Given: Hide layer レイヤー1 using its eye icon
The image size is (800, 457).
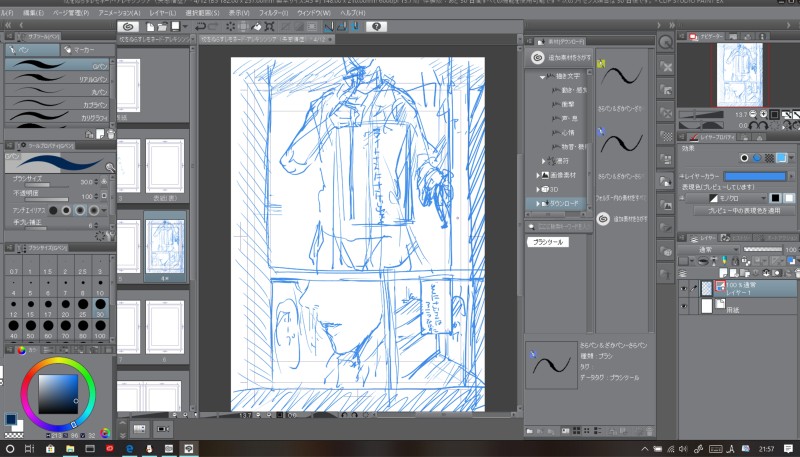Looking at the screenshot, I should (685, 287).
